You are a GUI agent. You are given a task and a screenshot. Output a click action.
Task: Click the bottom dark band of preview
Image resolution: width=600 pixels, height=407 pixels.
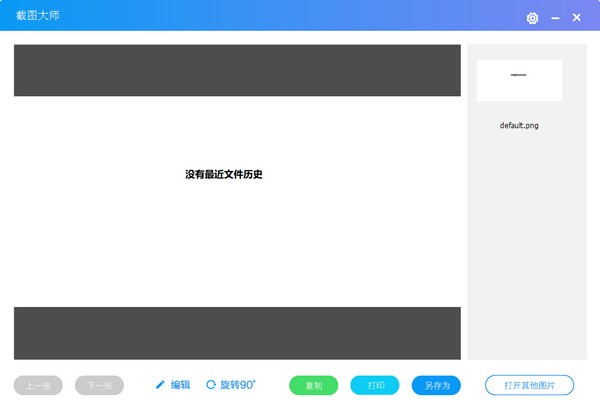click(x=237, y=333)
